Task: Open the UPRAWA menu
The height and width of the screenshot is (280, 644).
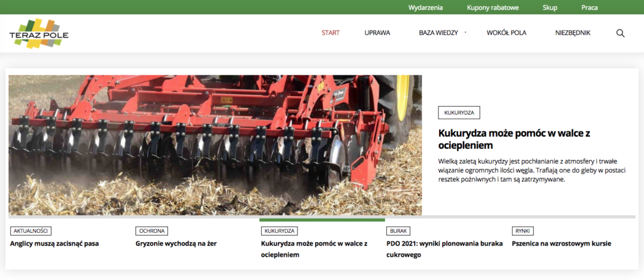Action: pyautogui.click(x=377, y=33)
